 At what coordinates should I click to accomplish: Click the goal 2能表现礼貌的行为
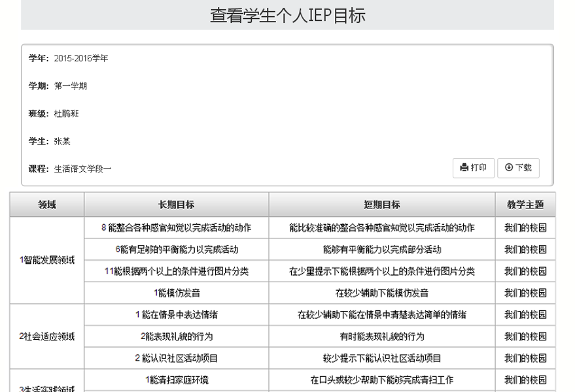click(174, 336)
